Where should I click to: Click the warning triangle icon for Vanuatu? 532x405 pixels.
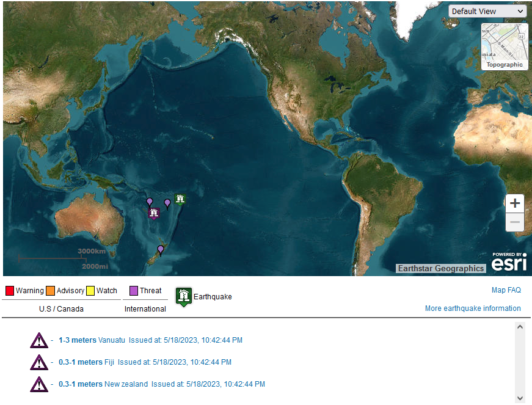tap(39, 340)
